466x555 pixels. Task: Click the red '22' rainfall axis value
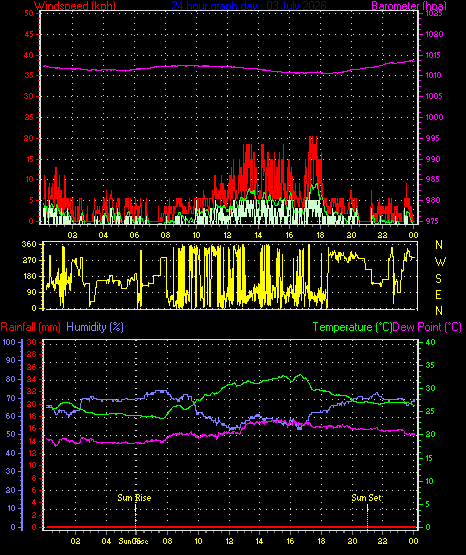(x=31, y=391)
